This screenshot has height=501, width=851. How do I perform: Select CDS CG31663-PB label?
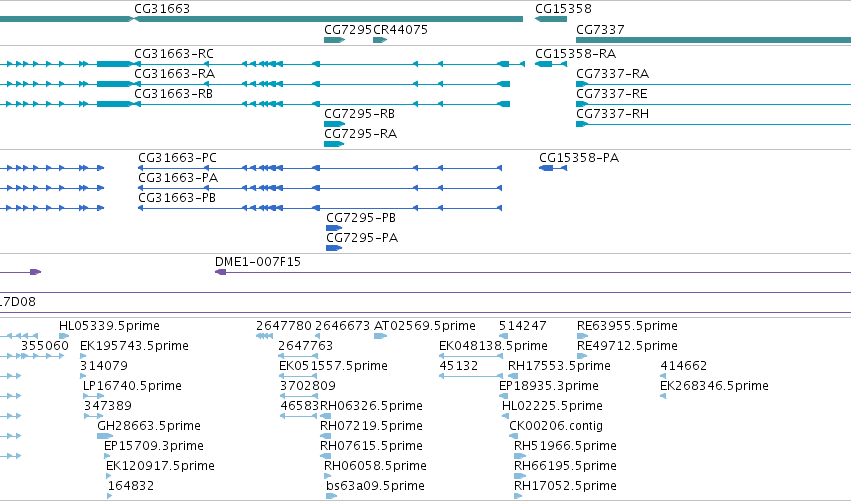pos(177,198)
